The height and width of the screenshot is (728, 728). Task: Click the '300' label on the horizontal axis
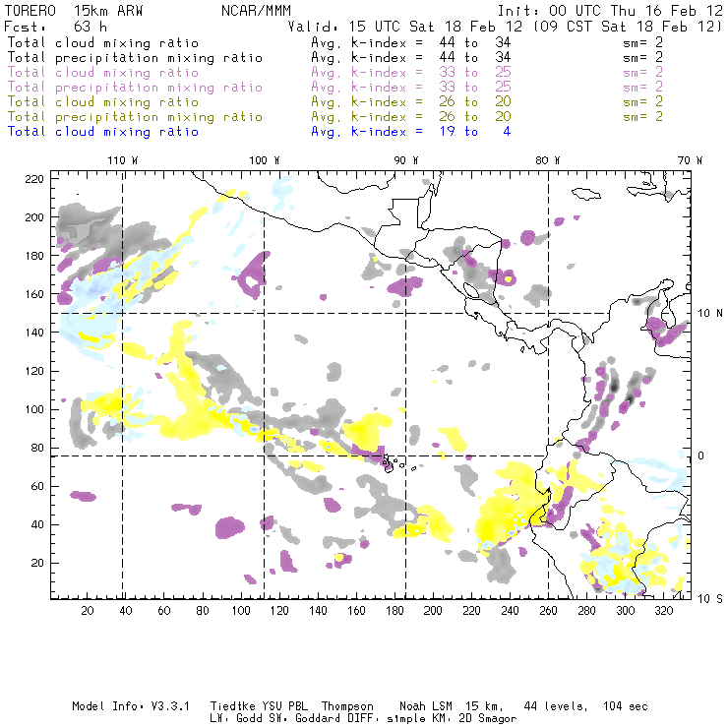[625, 611]
